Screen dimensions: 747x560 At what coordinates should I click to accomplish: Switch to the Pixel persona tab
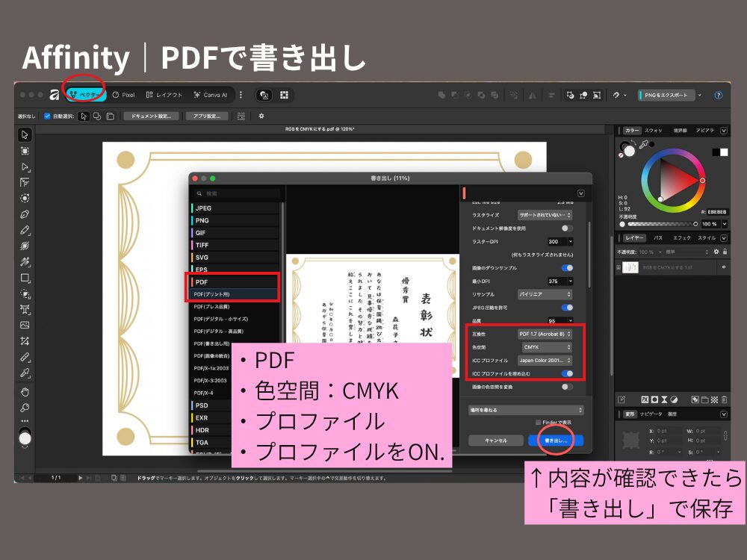(123, 95)
